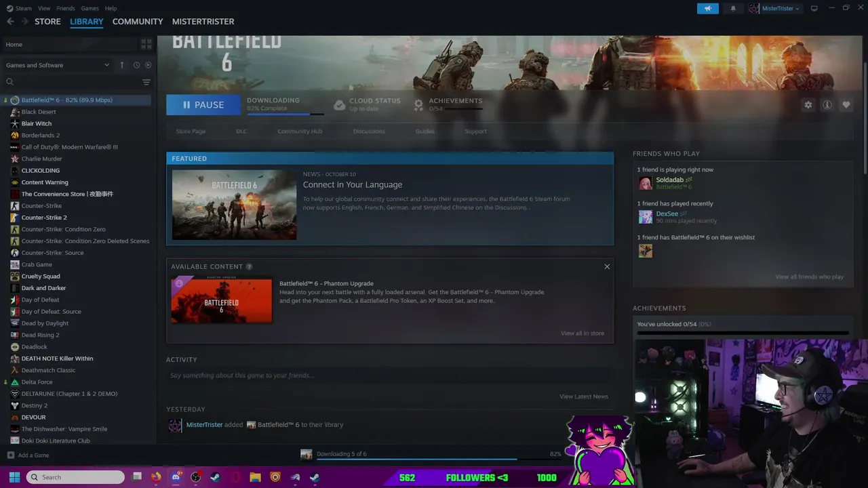Open the notifications bell
The image size is (868, 488).
pos(733,8)
